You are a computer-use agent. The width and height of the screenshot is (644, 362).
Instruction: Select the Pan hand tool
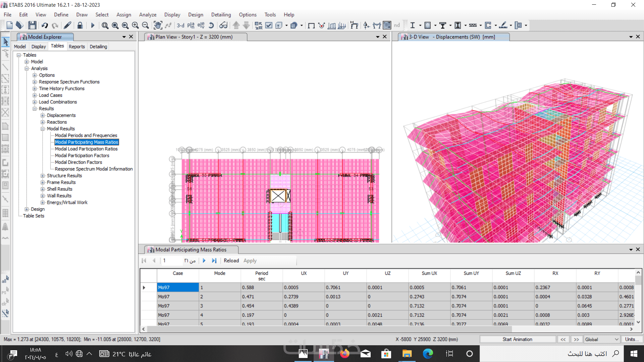(x=158, y=25)
